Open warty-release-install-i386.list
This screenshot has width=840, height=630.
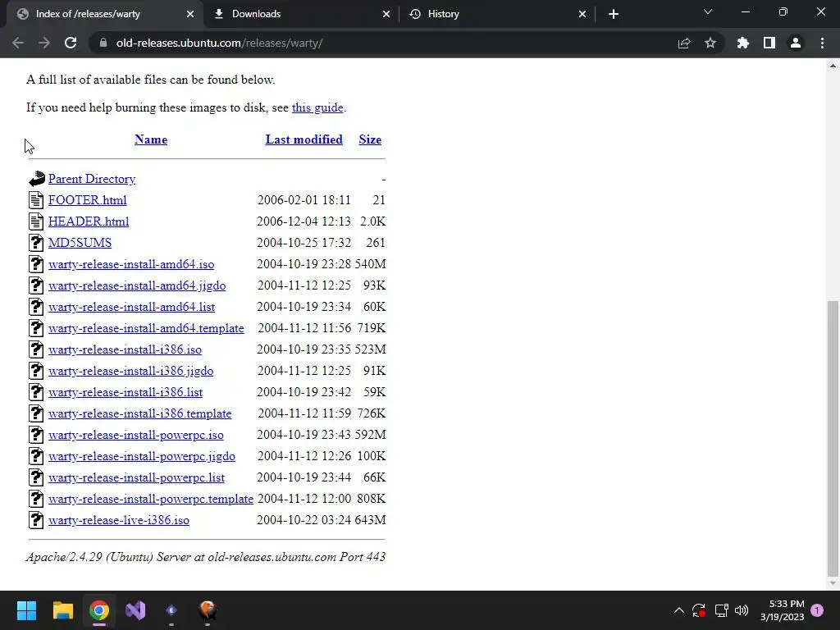click(x=126, y=392)
